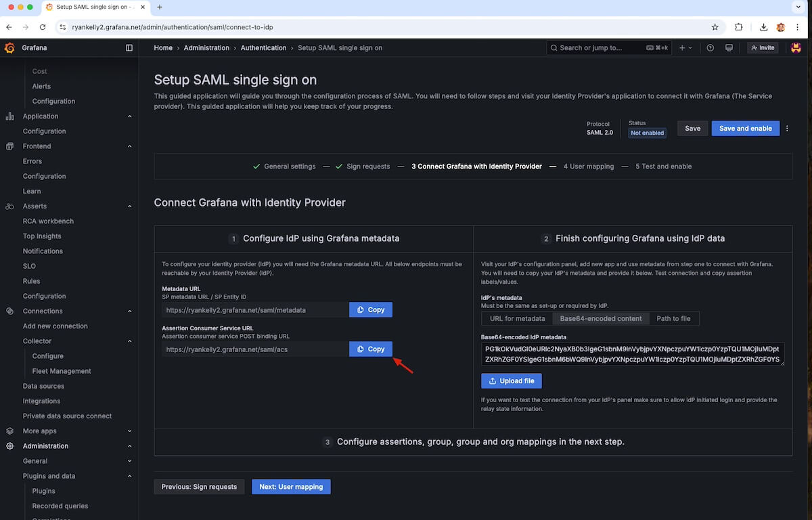Viewport: 812px width, 520px height.
Task: Collapse the Asserts section chevron
Action: click(129, 206)
